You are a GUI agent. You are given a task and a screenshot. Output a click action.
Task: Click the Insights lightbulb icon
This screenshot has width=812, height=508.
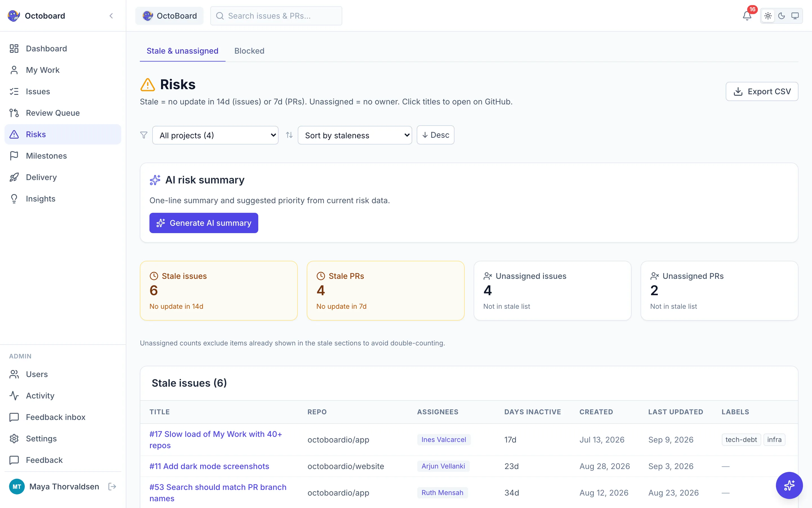[x=14, y=199]
